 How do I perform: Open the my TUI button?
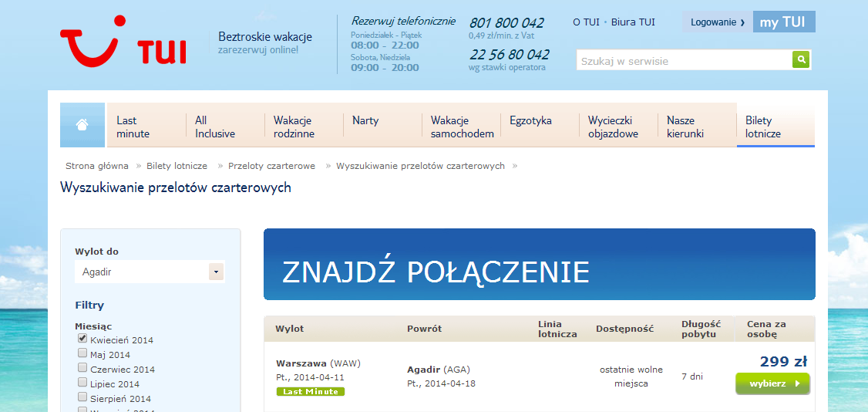point(784,22)
